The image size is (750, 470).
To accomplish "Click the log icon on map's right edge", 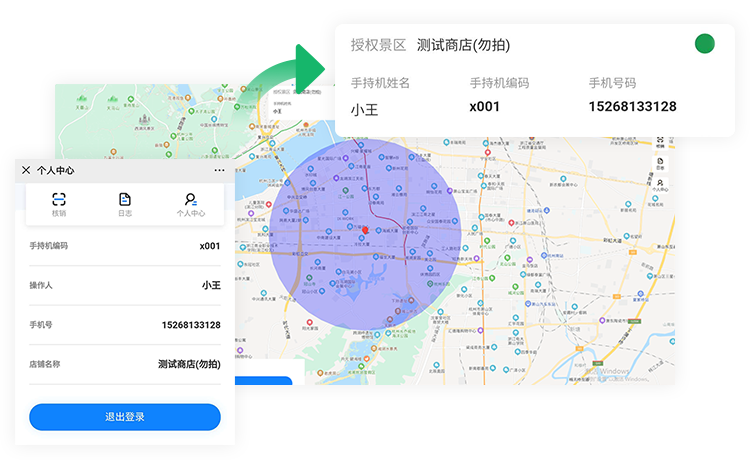I will pos(660,164).
